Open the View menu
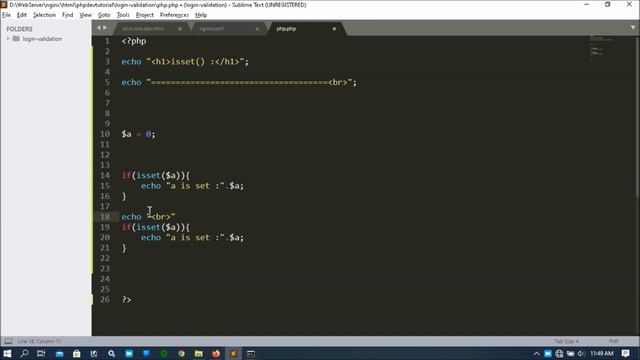Viewport: 640px width, 360px height. 85,15
